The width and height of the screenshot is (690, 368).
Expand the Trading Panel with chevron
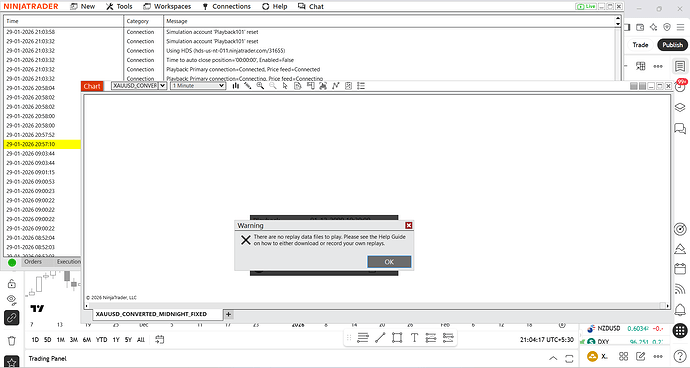pyautogui.click(x=553, y=358)
